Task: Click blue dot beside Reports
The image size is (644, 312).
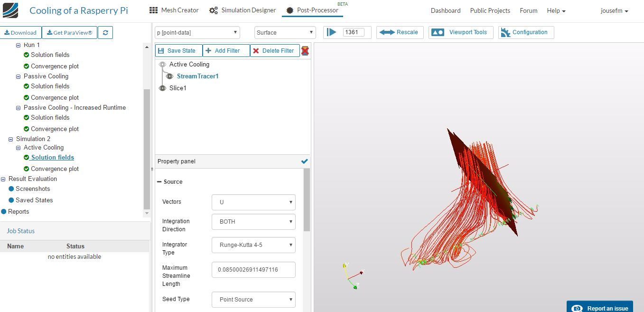Action: point(4,211)
